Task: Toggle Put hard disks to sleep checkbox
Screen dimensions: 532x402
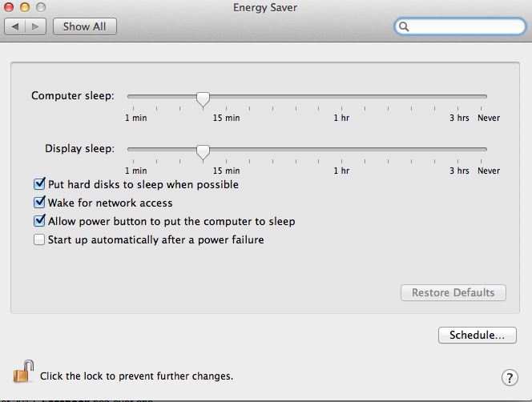Action: [39, 183]
